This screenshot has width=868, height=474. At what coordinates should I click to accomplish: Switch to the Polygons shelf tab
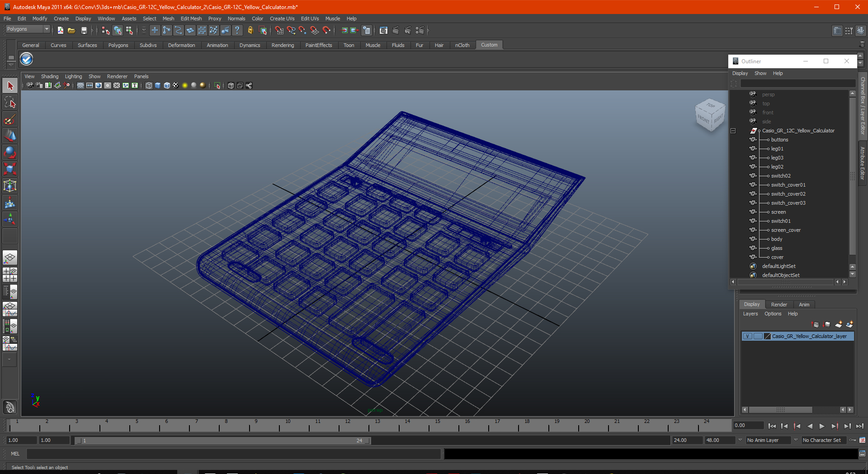pyautogui.click(x=118, y=45)
